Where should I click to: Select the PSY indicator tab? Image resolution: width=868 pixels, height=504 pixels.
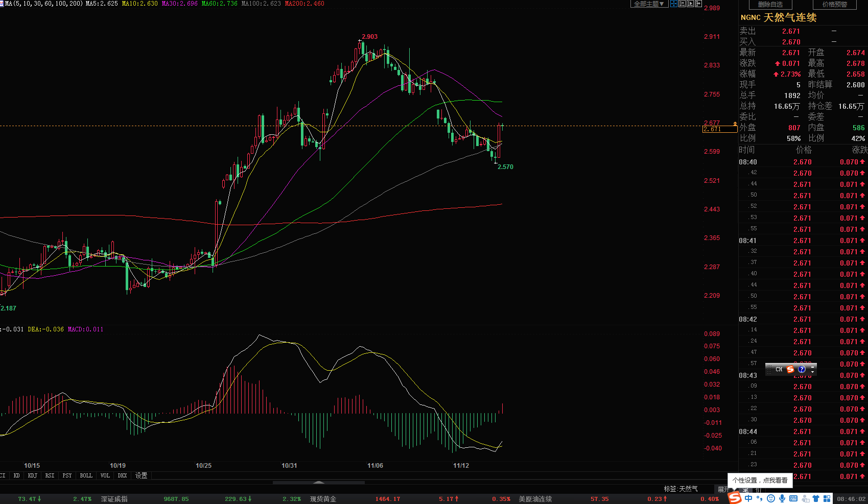(x=67, y=475)
